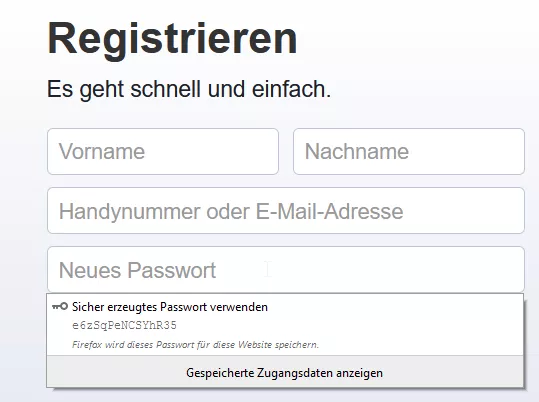Viewport: 539px width, 402px height.
Task: Choose generated password e6zSqPeNCSYhR35
Action: pyautogui.click(x=124, y=325)
